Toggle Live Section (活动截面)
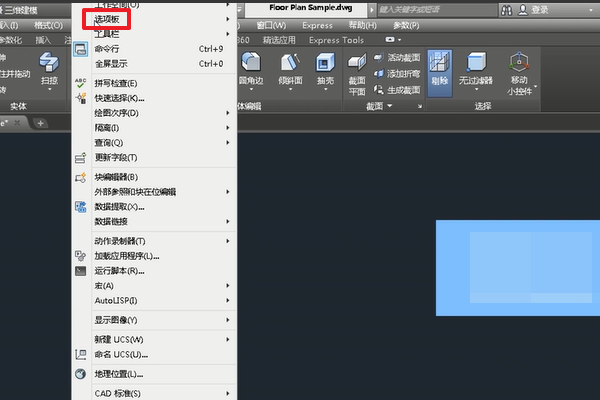Viewport: 600px width, 400px height. [397, 57]
